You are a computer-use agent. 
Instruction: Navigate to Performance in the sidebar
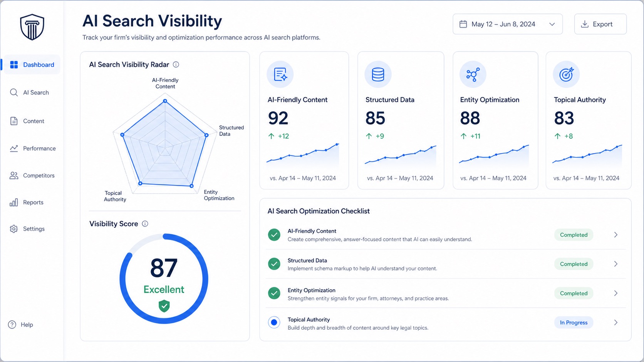32,148
